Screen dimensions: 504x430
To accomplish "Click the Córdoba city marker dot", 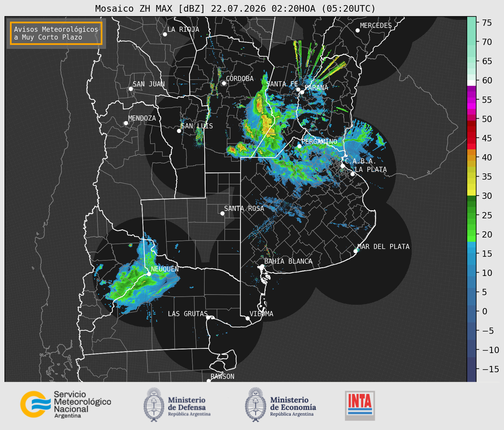I will click(x=224, y=83).
